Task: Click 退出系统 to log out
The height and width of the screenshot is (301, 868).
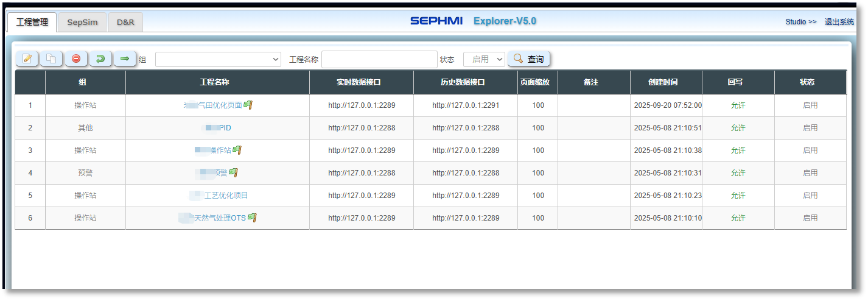Action: tap(839, 22)
